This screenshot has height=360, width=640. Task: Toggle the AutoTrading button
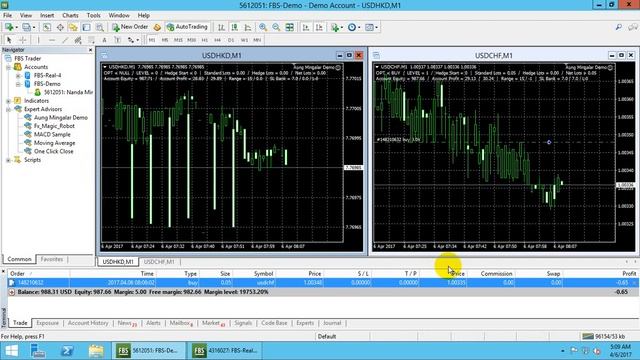point(187,27)
